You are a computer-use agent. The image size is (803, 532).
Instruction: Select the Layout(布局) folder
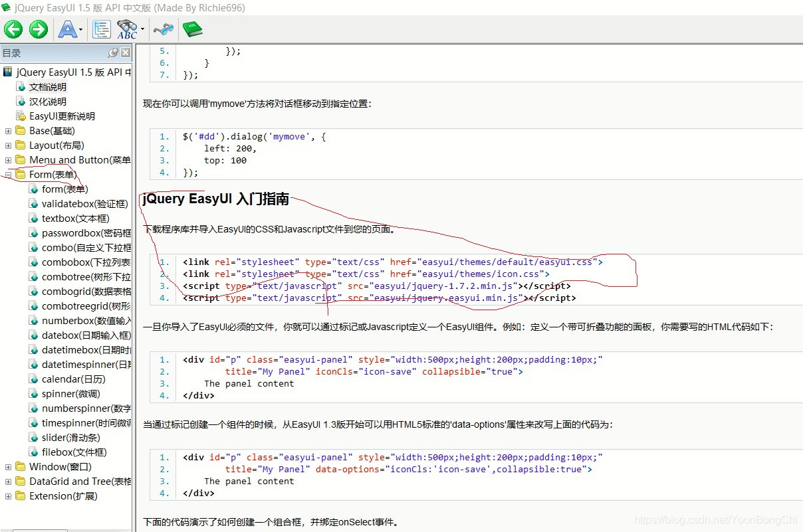[x=57, y=145]
